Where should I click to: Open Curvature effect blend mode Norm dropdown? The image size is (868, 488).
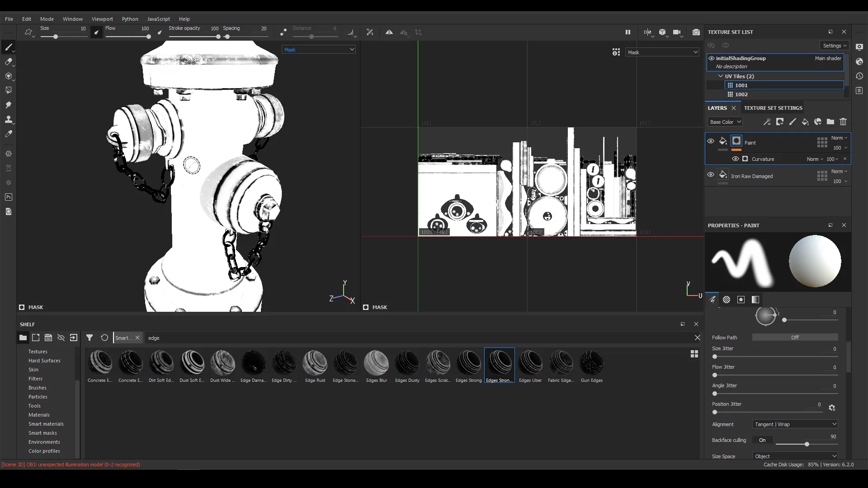815,159
